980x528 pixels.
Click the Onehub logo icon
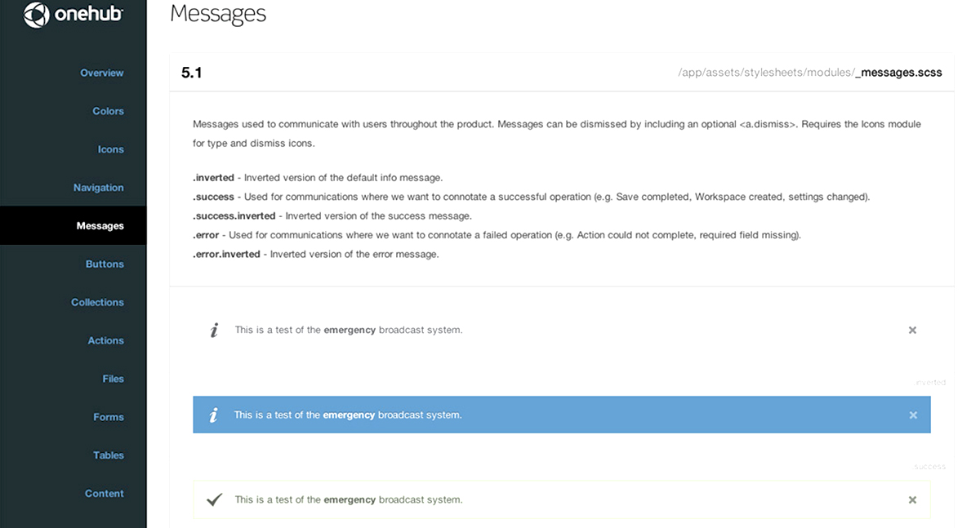tap(36, 15)
